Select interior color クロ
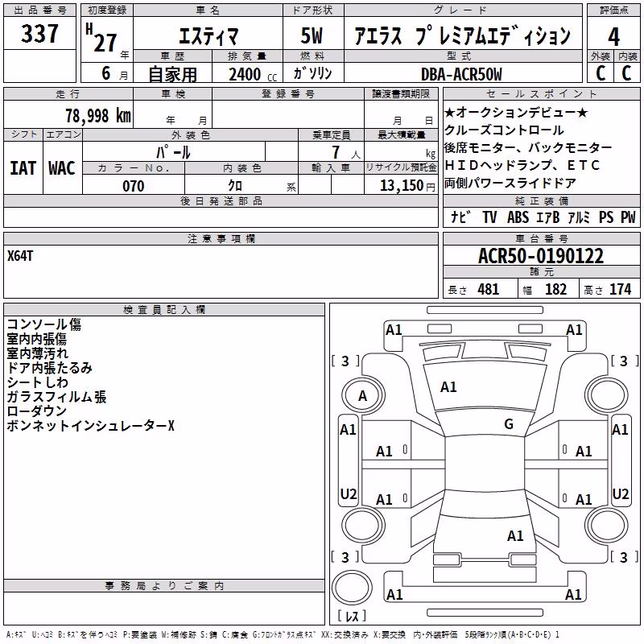644x644 pixels. point(235,186)
